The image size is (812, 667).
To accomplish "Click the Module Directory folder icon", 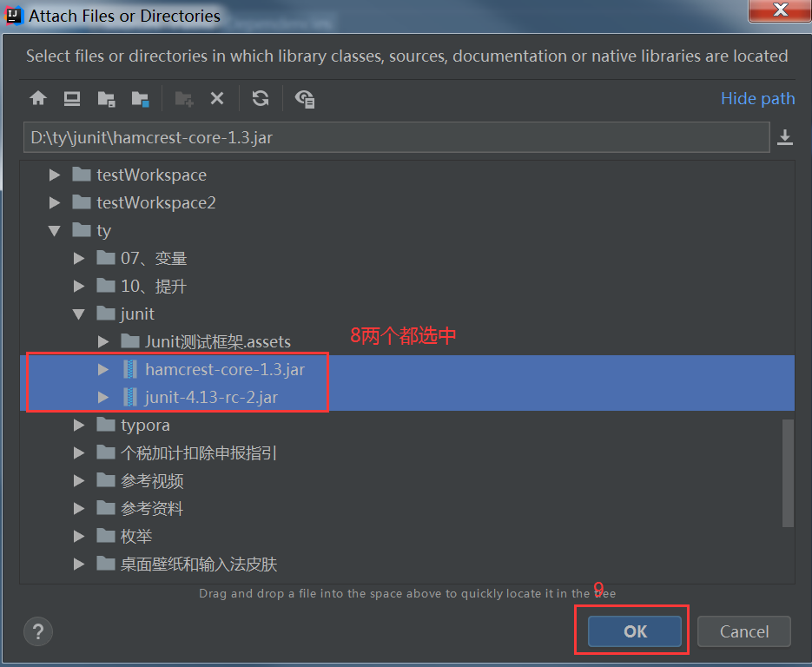I will [x=140, y=98].
